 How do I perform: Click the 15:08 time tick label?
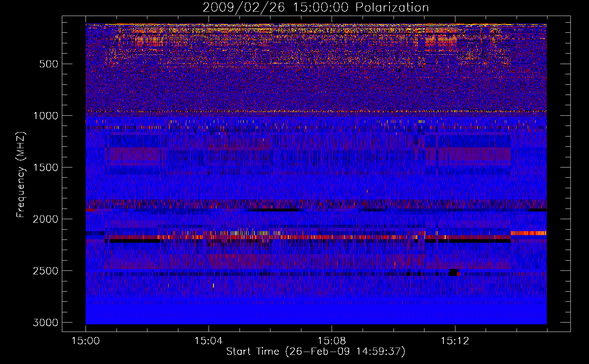point(332,341)
